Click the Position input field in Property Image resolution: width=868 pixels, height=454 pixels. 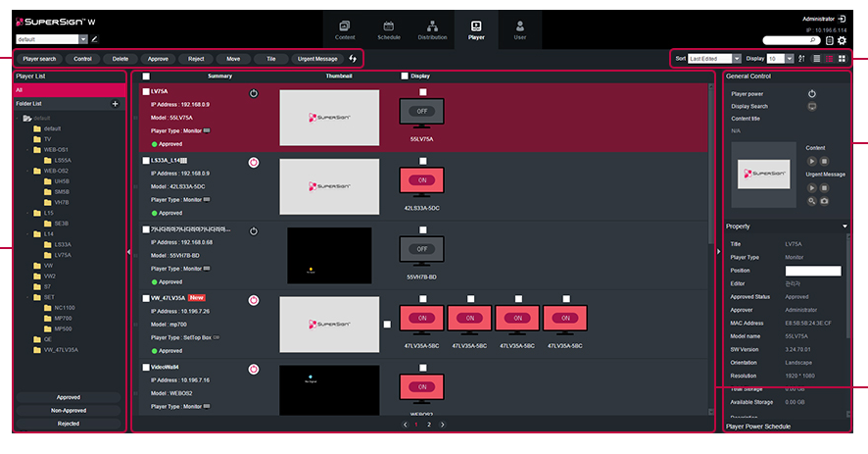coord(812,271)
